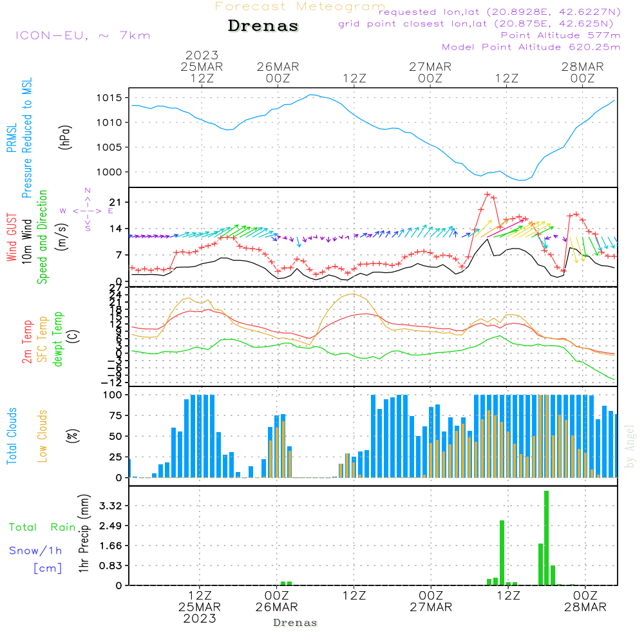Select the 1005 pressure tick value

[109, 147]
